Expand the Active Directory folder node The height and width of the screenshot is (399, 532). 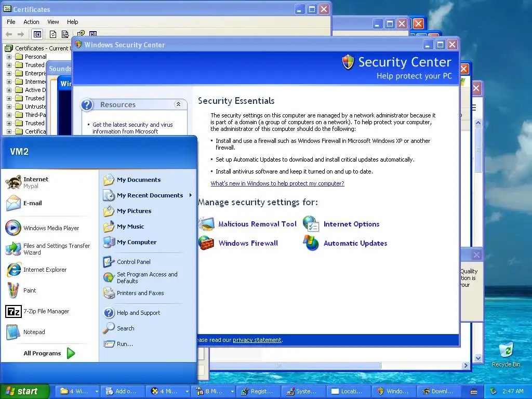click(9, 90)
